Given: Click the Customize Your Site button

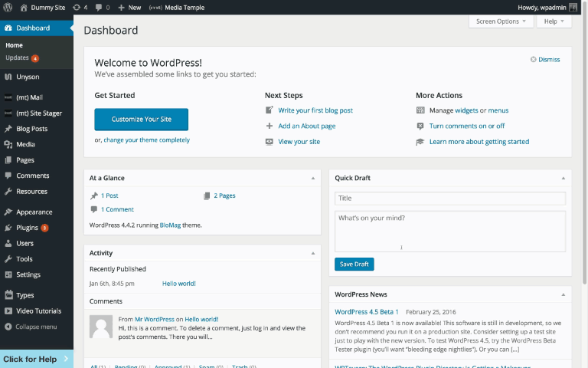Looking at the screenshot, I should 141,120.
